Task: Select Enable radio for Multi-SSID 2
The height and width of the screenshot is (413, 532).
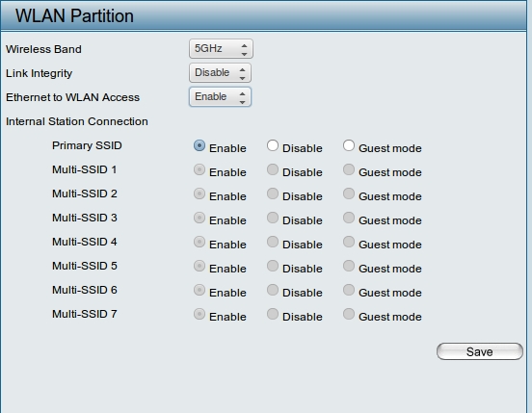Action: [x=199, y=194]
